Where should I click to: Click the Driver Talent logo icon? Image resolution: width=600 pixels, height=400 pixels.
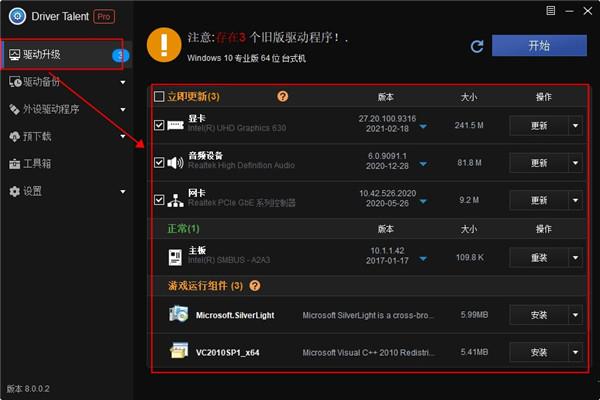[x=17, y=16]
